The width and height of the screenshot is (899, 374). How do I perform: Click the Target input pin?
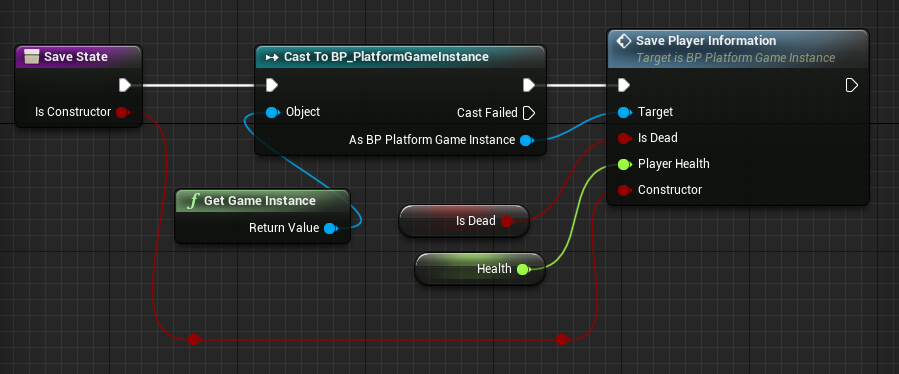tap(624, 112)
